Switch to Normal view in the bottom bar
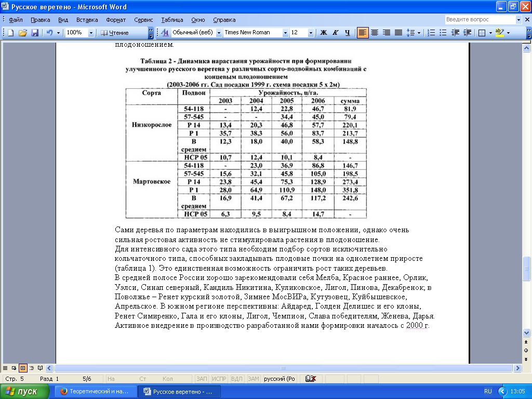532x399 pixels. point(5,368)
